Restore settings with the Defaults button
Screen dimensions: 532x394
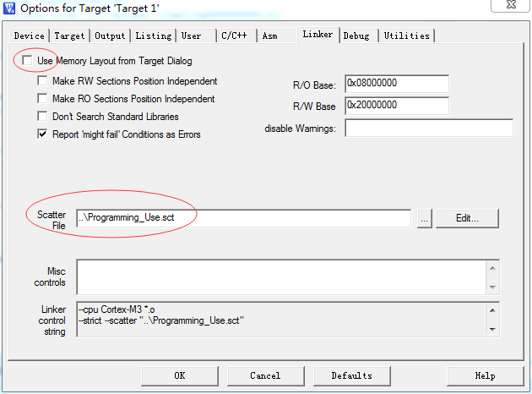coord(352,375)
